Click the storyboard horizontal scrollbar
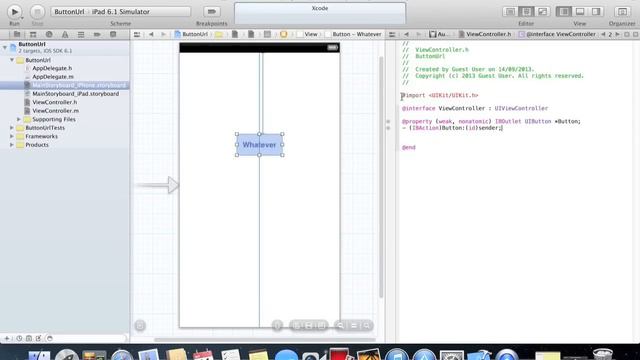This screenshot has width=640, height=360. pyautogui.click(x=265, y=340)
